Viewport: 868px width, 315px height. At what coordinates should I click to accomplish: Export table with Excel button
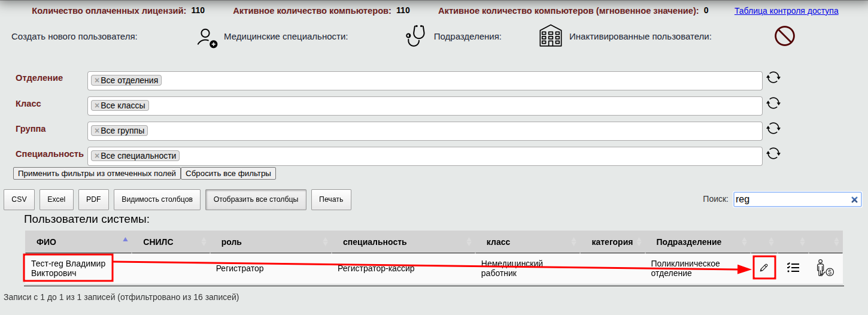[56, 199]
